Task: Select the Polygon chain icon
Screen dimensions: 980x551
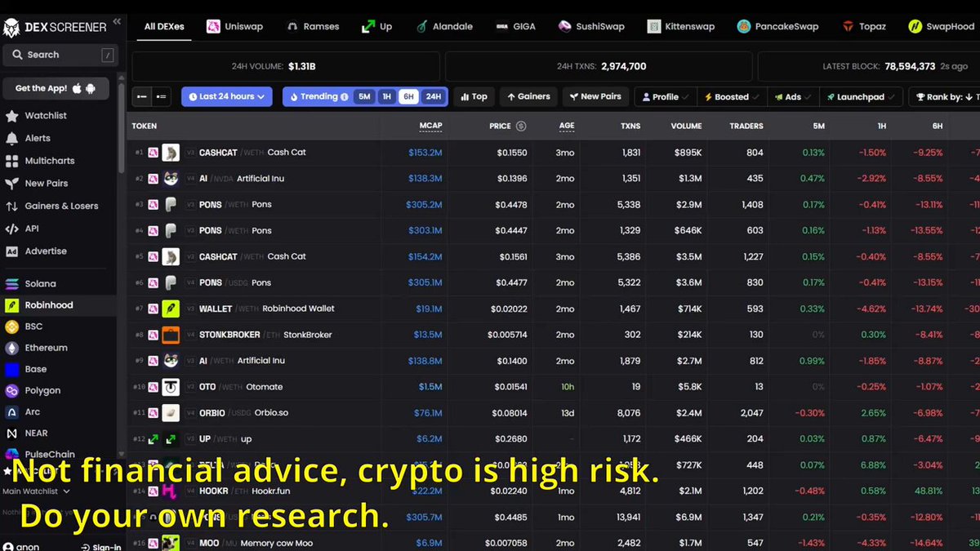Action: point(11,391)
